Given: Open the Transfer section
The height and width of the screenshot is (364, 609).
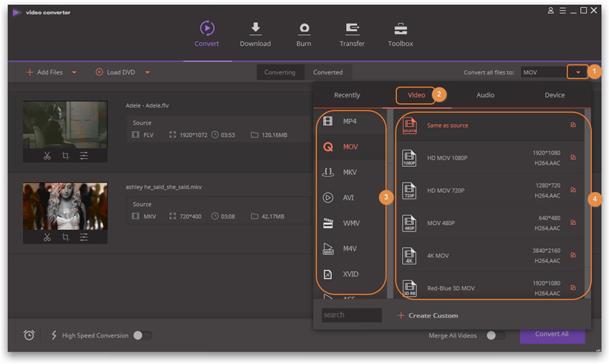Looking at the screenshot, I should point(352,34).
